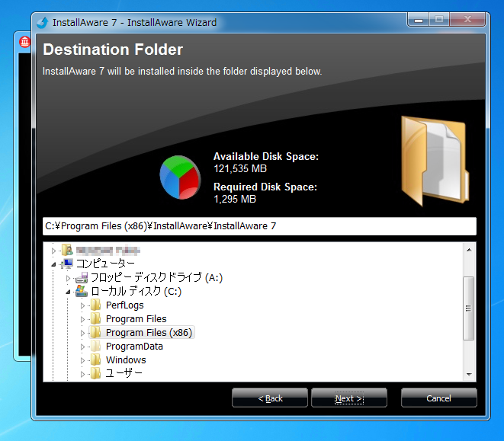Select フロッピー ディスク ドライブ (A:)
The height and width of the screenshot is (441, 504).
coord(156,277)
